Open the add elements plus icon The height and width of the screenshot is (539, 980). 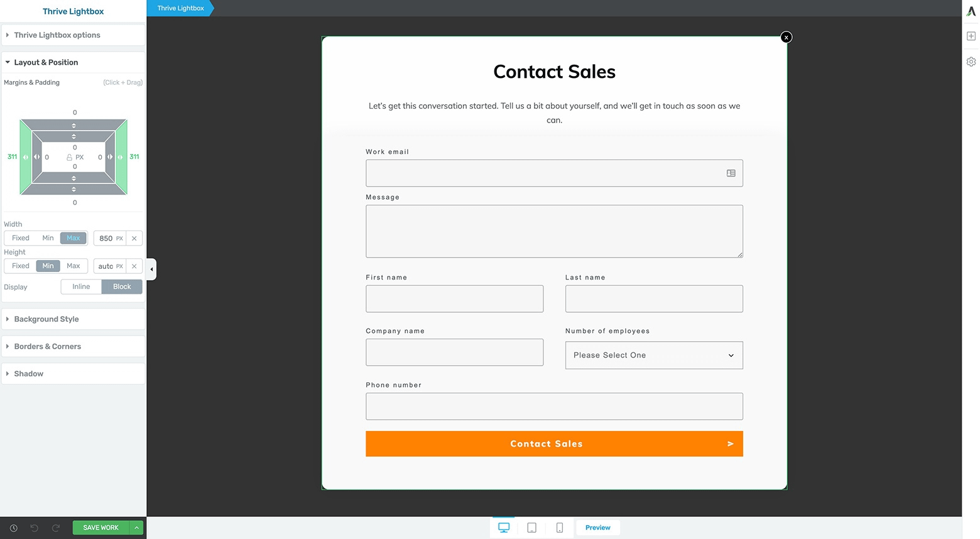971,36
